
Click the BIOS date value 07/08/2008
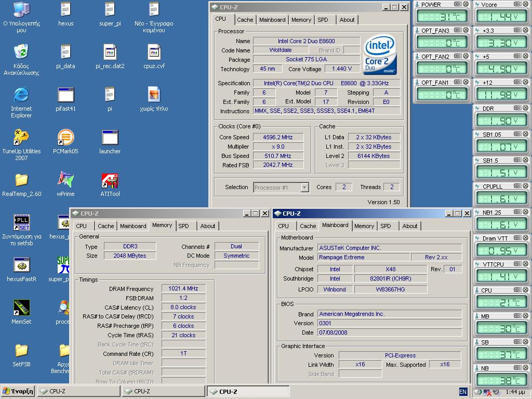pos(390,332)
